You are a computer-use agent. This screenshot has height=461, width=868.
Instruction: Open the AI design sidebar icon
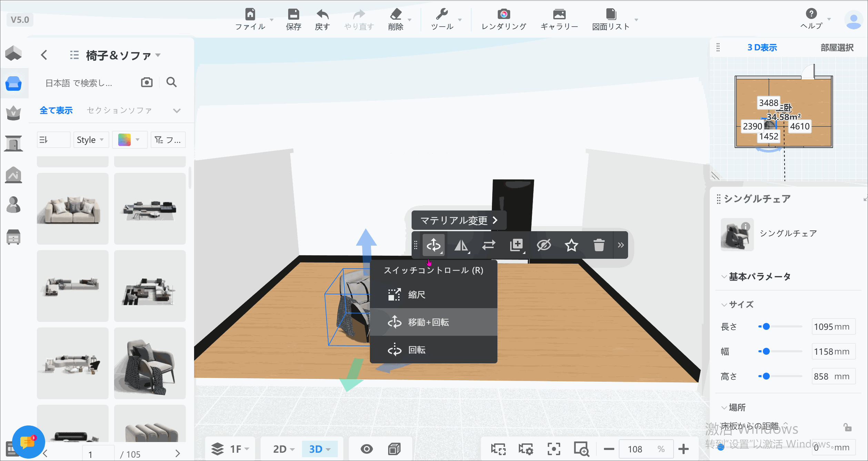point(13,175)
